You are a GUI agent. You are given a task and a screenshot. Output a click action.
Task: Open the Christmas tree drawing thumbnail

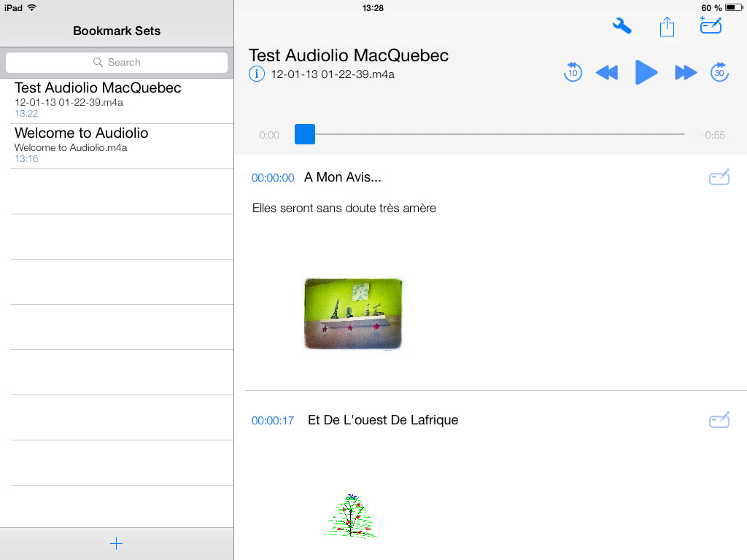[x=352, y=516]
